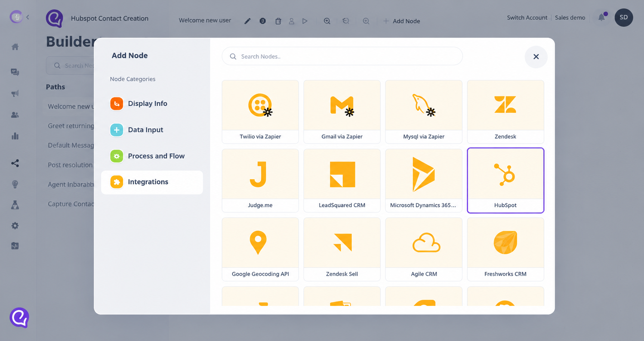This screenshot has width=644, height=341.
Task: Pick the Agile CRM node
Action: pyautogui.click(x=424, y=249)
